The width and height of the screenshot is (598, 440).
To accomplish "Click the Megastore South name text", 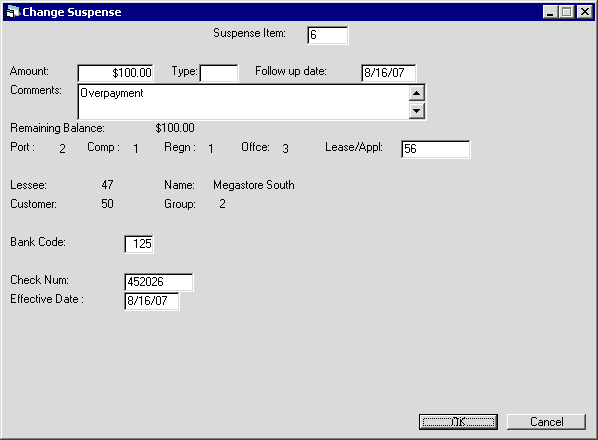I will 254,185.
